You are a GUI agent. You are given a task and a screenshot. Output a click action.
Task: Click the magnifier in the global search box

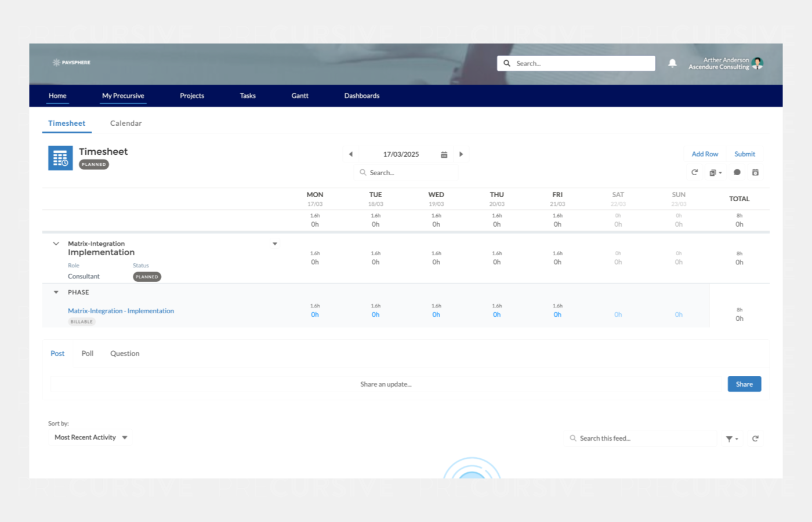507,63
